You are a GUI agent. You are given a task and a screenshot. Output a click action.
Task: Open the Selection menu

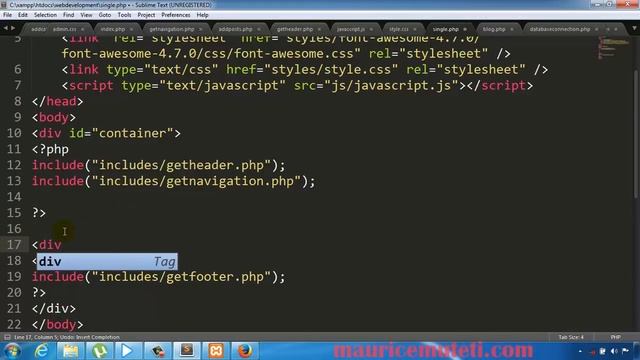coord(45,15)
